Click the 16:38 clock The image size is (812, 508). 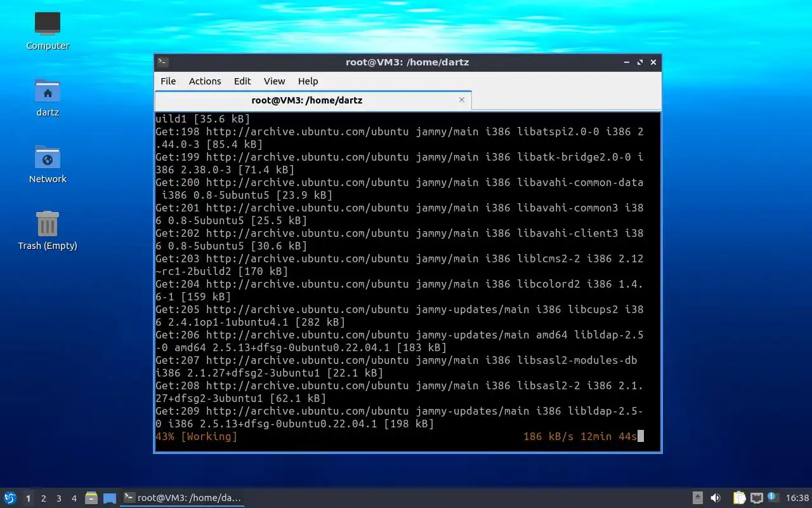797,498
